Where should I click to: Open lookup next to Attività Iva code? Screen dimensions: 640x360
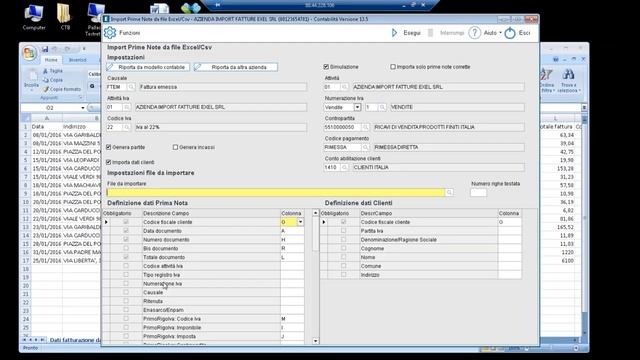click(127, 107)
